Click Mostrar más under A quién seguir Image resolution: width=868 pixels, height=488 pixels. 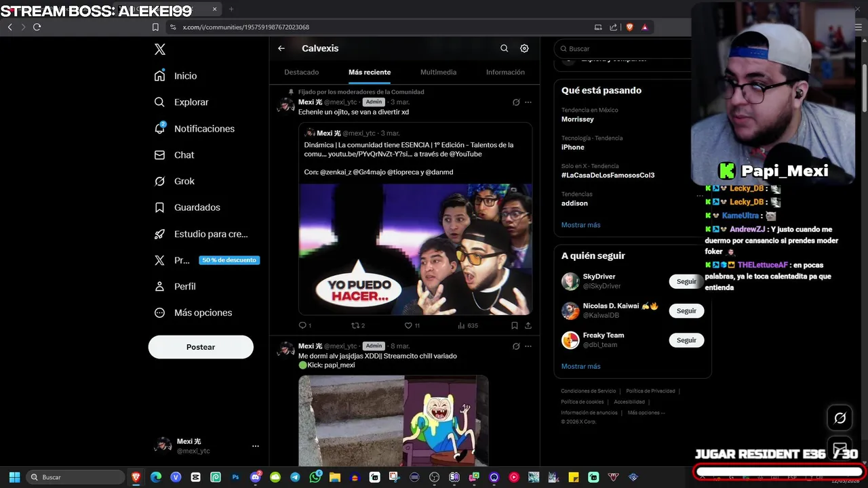tap(580, 367)
